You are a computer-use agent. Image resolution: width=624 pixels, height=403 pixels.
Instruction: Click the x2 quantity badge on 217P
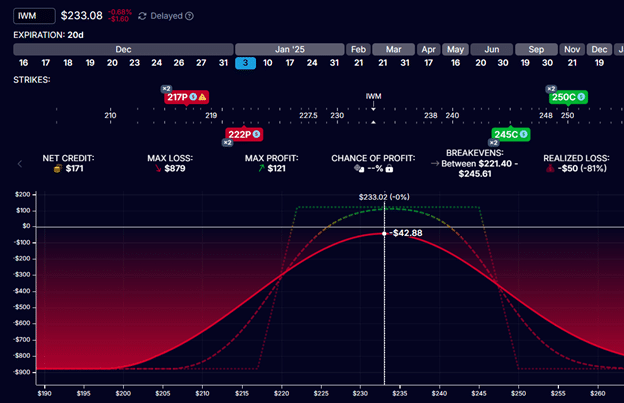coord(166,89)
